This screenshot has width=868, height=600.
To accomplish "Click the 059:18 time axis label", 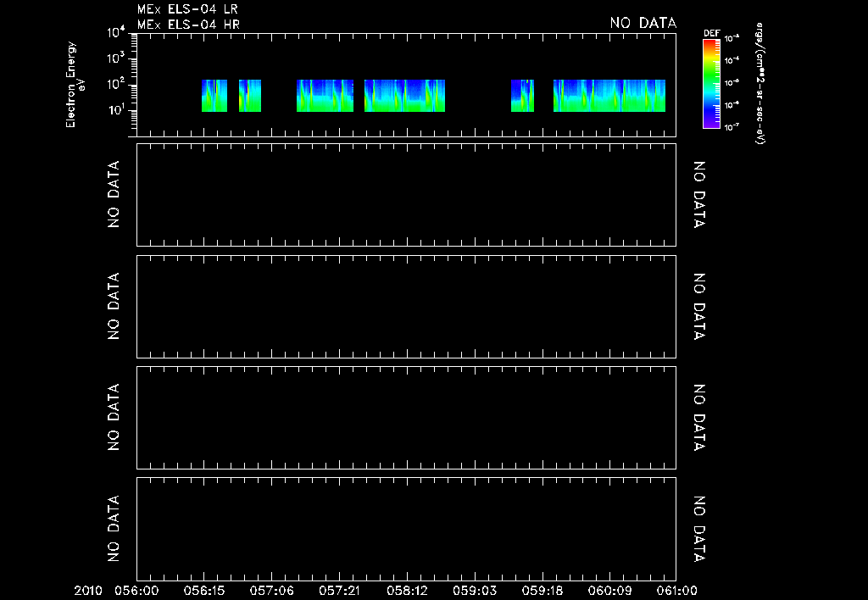I will [542, 591].
